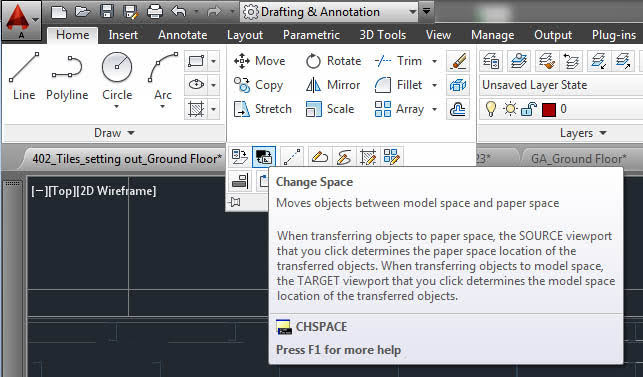Toggle layer 0 lock padlock icon
This screenshot has height=377, width=643.
tap(529, 109)
